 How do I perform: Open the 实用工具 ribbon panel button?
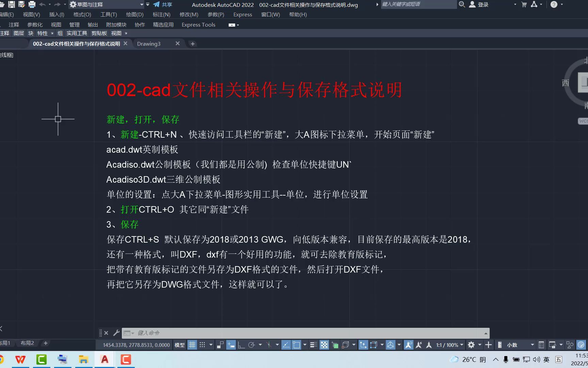click(x=77, y=33)
